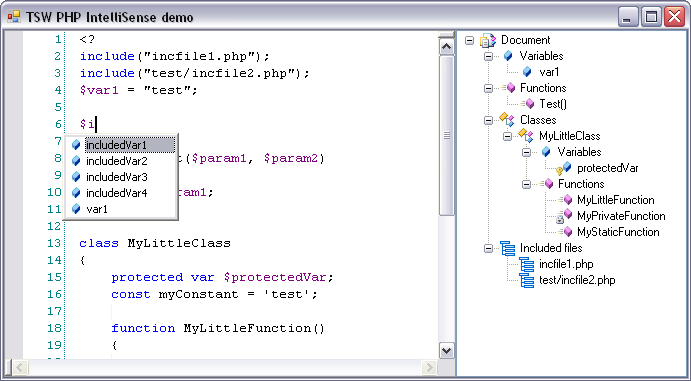691x381 pixels.
Task: Click the purple icon next to Test()
Action: pyautogui.click(x=528, y=104)
